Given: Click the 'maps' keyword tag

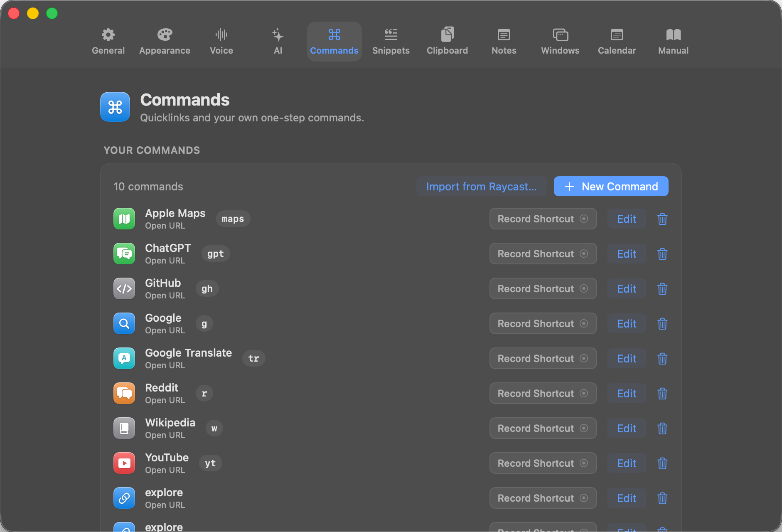Looking at the screenshot, I should [233, 219].
